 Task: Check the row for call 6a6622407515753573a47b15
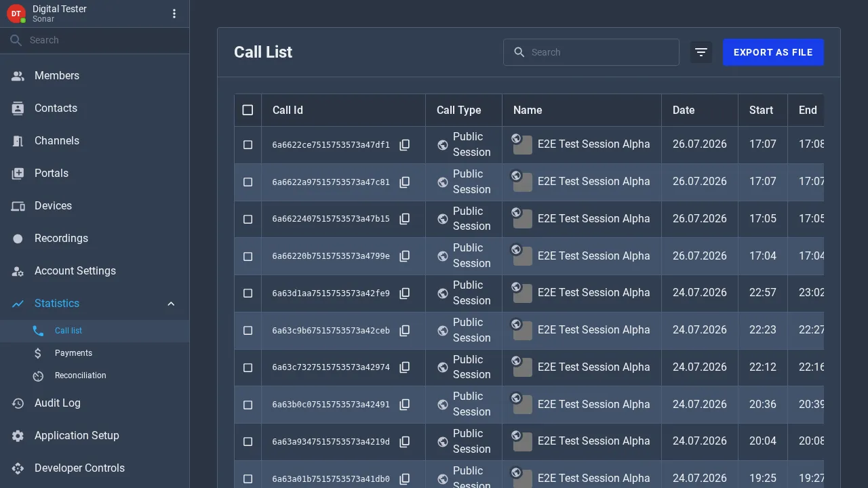coord(248,220)
